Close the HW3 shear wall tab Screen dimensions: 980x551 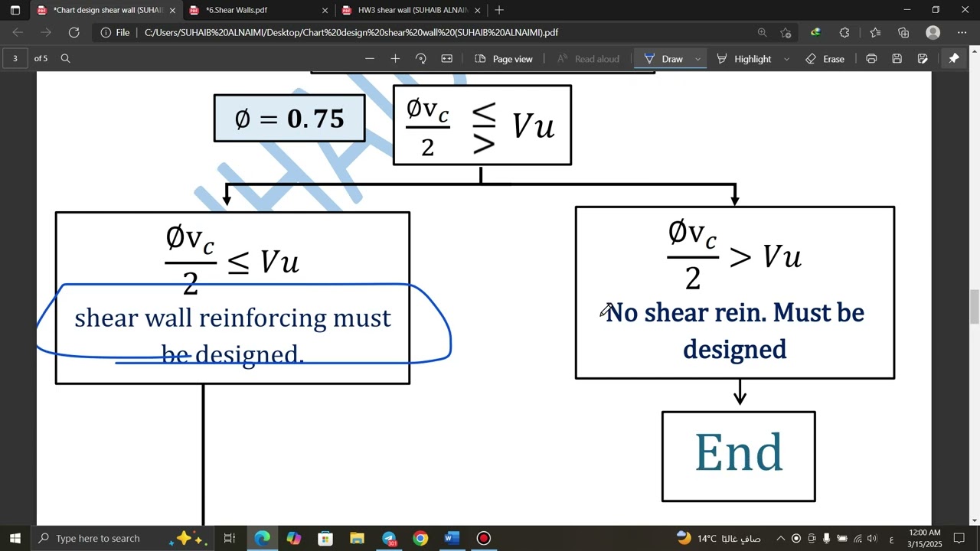tap(478, 10)
